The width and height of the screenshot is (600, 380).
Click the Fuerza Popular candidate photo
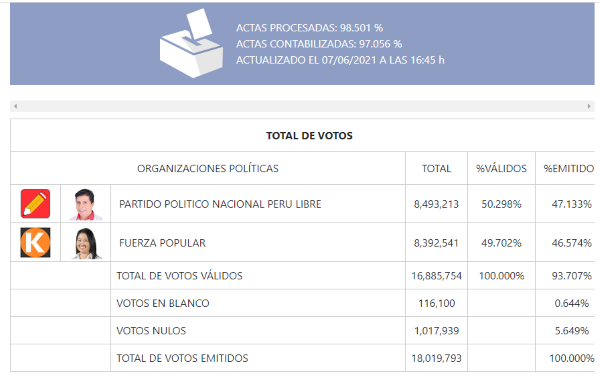86,243
